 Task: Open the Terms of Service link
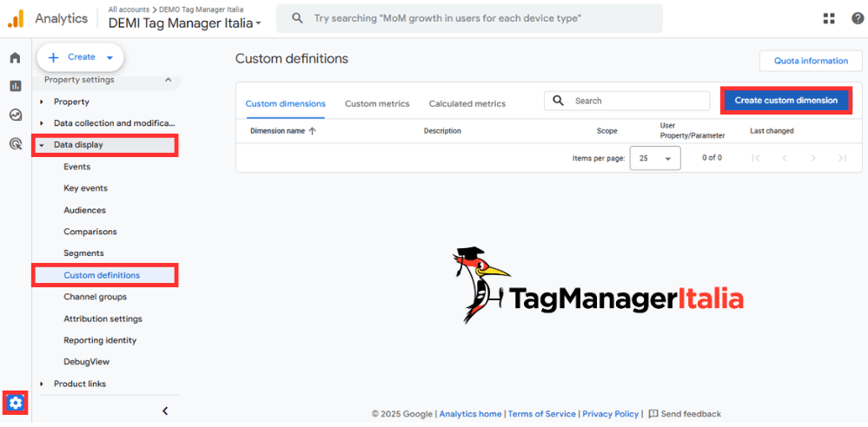[x=542, y=414]
